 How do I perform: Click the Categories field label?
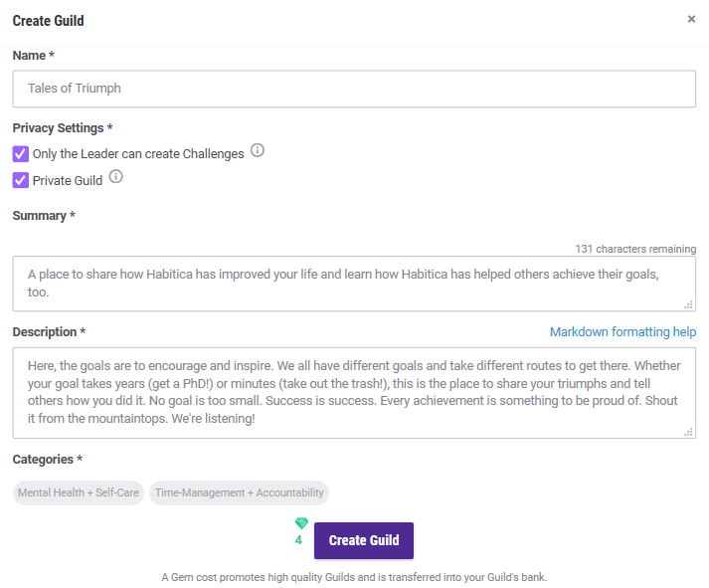point(47,460)
